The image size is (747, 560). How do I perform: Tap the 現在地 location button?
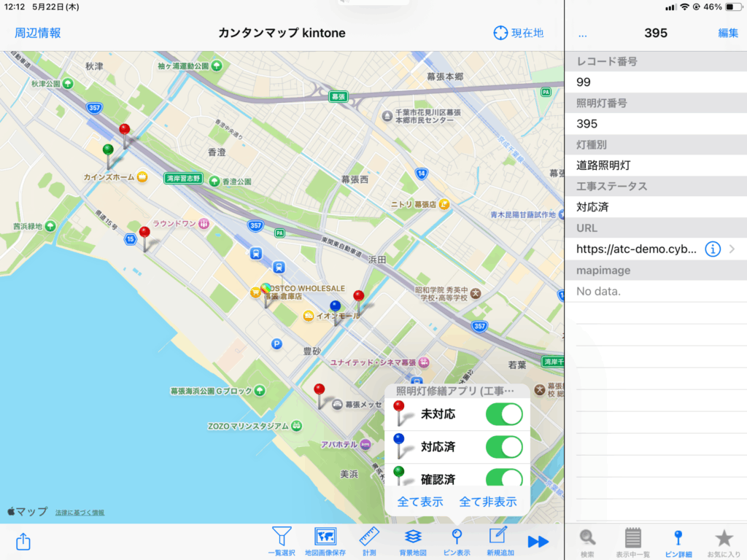point(519,33)
